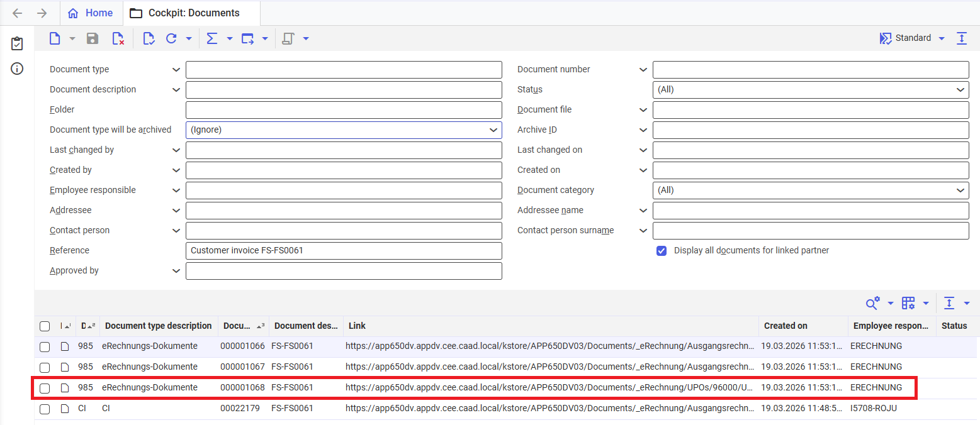
Task: Tick the checkbox for CI document 00022179
Action: coord(45,409)
